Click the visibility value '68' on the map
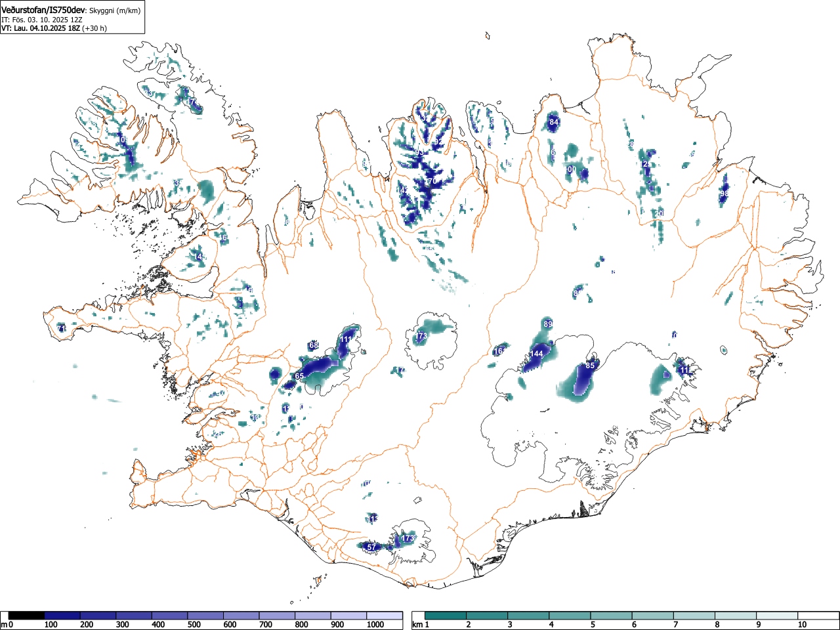 [313, 345]
